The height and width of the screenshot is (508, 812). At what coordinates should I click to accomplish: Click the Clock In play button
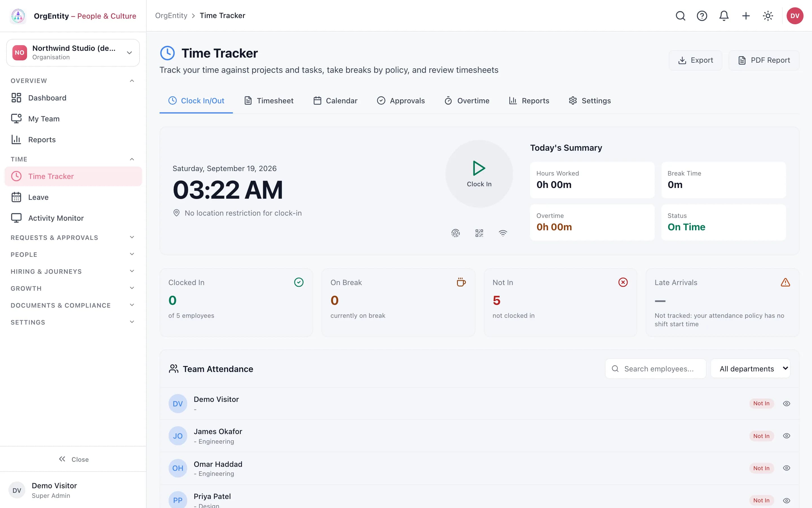(479, 174)
